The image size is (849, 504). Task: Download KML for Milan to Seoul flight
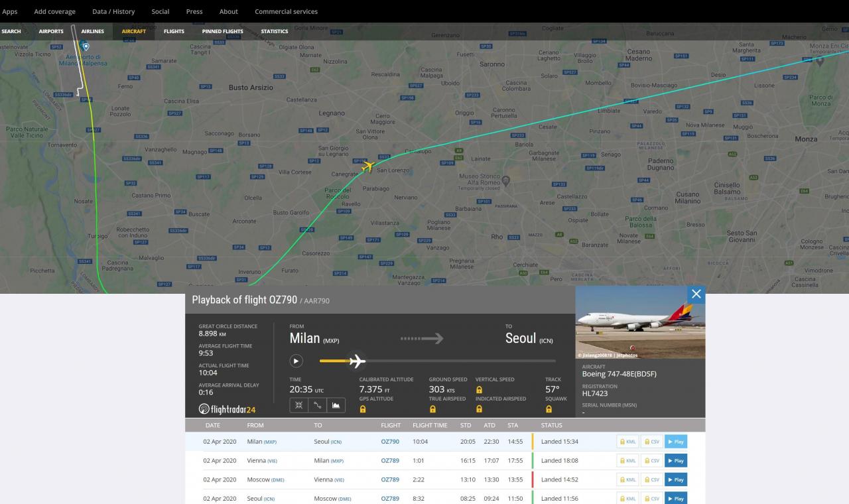coord(627,441)
